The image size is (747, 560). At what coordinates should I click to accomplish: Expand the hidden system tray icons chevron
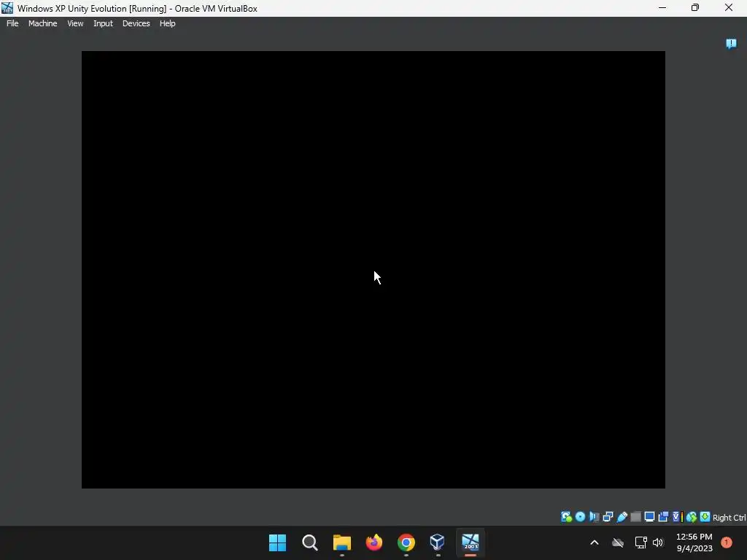(594, 542)
